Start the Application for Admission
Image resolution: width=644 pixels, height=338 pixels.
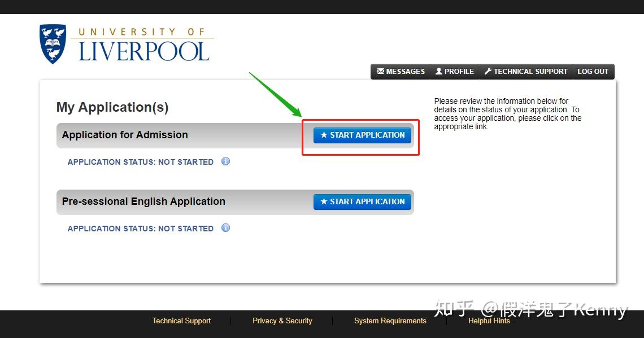362,135
